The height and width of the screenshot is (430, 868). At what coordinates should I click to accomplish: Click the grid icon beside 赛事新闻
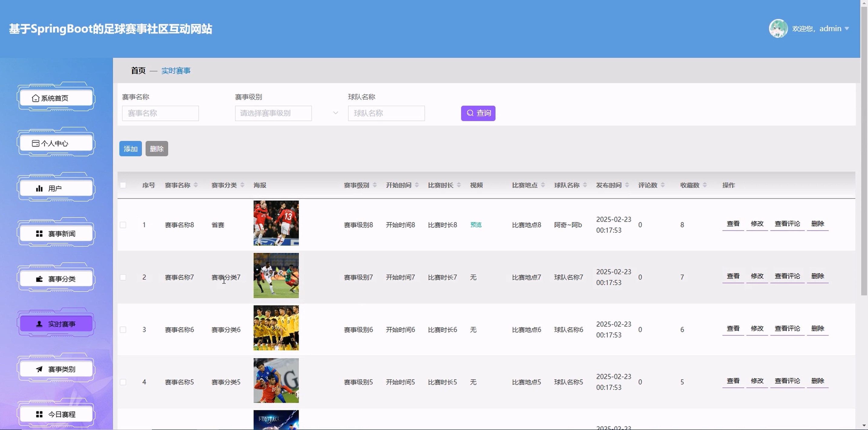pyautogui.click(x=39, y=234)
